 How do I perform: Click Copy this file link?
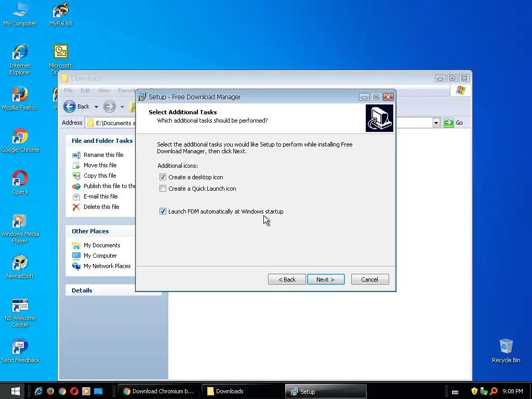point(100,176)
